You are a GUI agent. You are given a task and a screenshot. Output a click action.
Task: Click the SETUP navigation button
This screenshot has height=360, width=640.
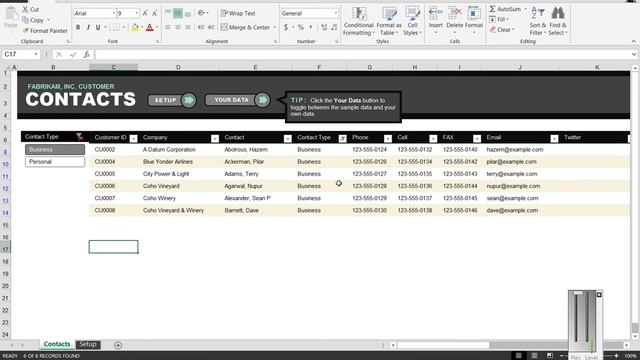click(172, 100)
